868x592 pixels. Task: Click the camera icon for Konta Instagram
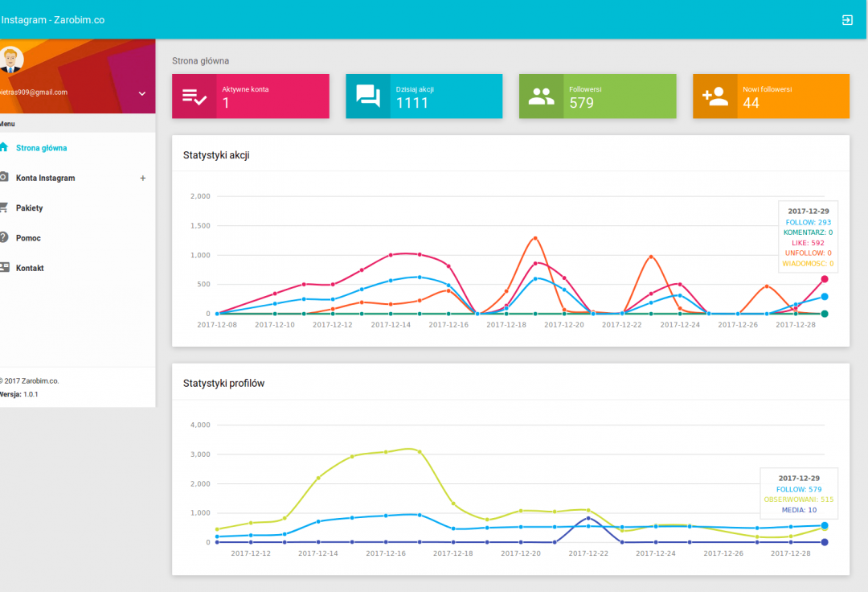tap(4, 177)
